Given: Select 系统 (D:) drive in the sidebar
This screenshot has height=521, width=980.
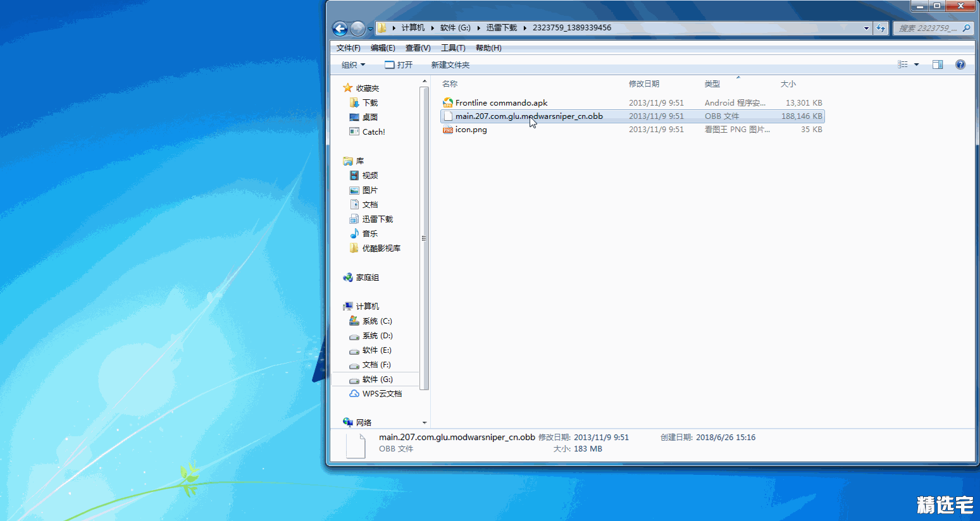Looking at the screenshot, I should click(x=378, y=336).
